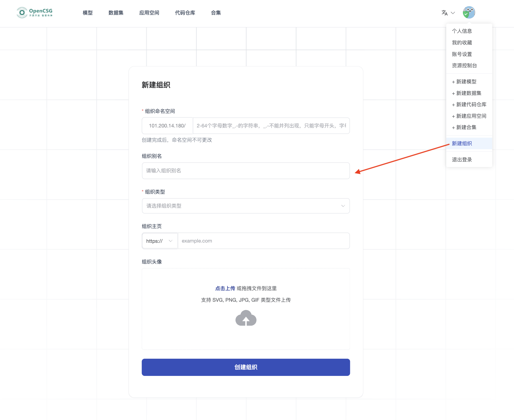The width and height of the screenshot is (514, 420).
Task: Open the language translation switcher icon
Action: tap(444, 13)
